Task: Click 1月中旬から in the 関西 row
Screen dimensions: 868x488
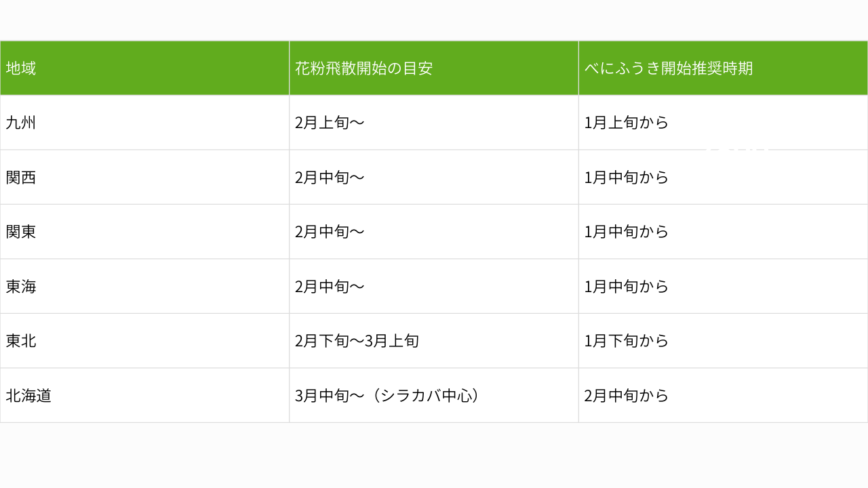Action: coord(626,178)
